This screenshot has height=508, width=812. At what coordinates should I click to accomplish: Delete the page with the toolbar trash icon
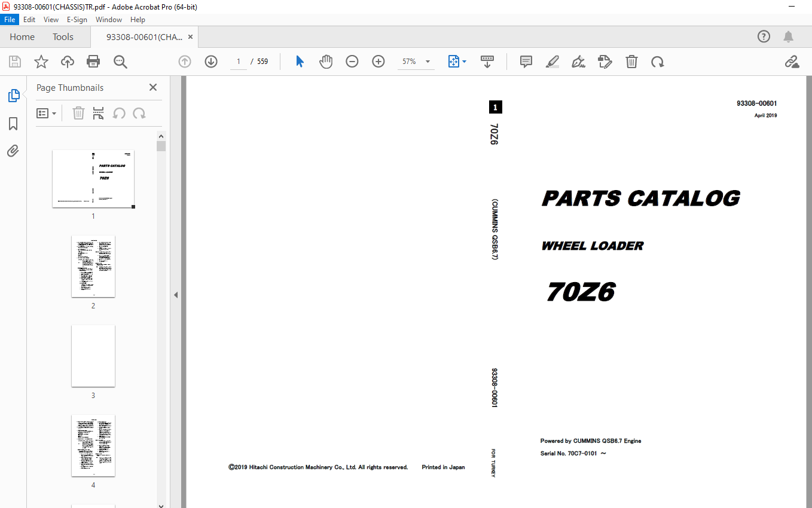pos(631,62)
